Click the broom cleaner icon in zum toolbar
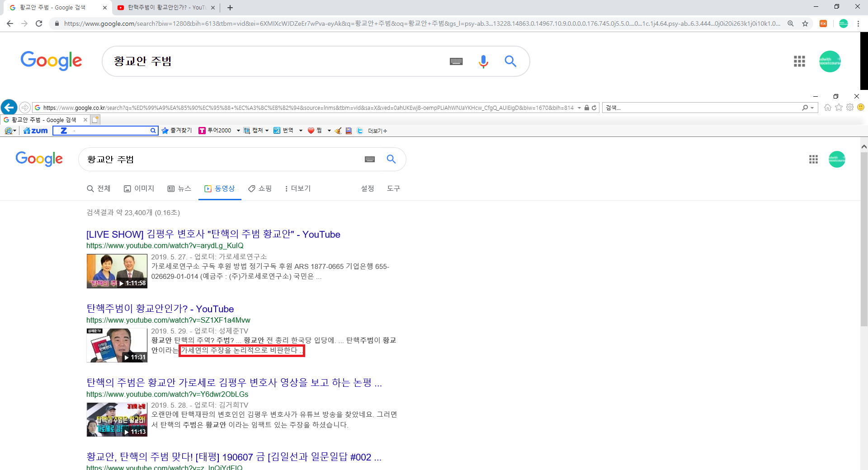The image size is (868, 470). pyautogui.click(x=338, y=131)
